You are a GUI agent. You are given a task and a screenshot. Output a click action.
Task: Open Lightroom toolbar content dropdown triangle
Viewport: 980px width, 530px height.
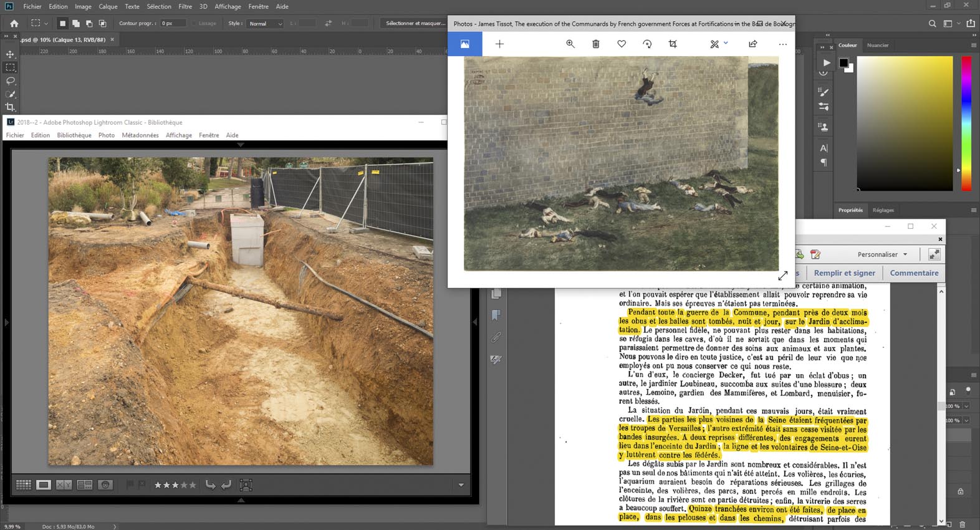(461, 485)
